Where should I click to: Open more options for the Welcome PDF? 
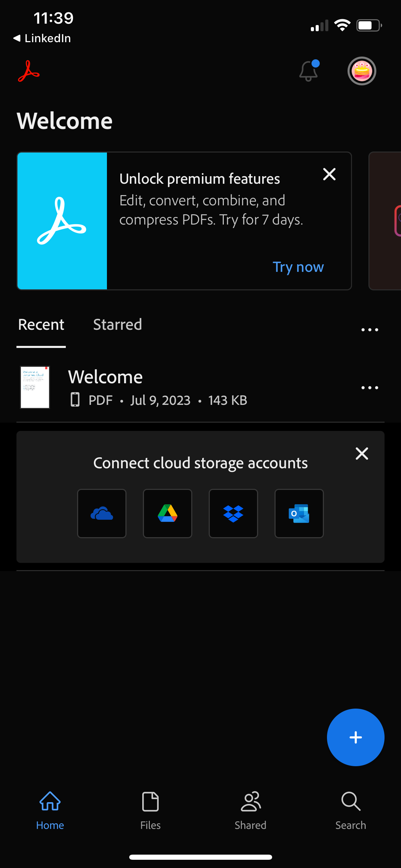[x=370, y=388]
